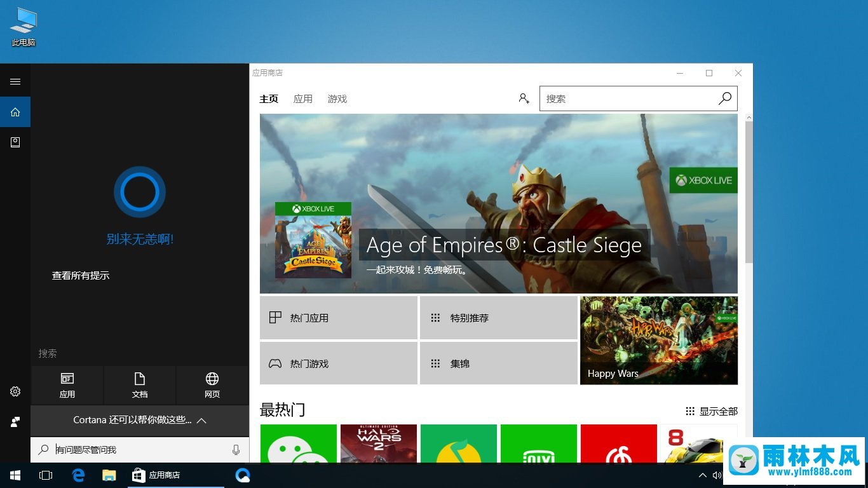Screen dimensions: 868x488
Task: Open the NetEase Music red tile
Action: (619, 444)
